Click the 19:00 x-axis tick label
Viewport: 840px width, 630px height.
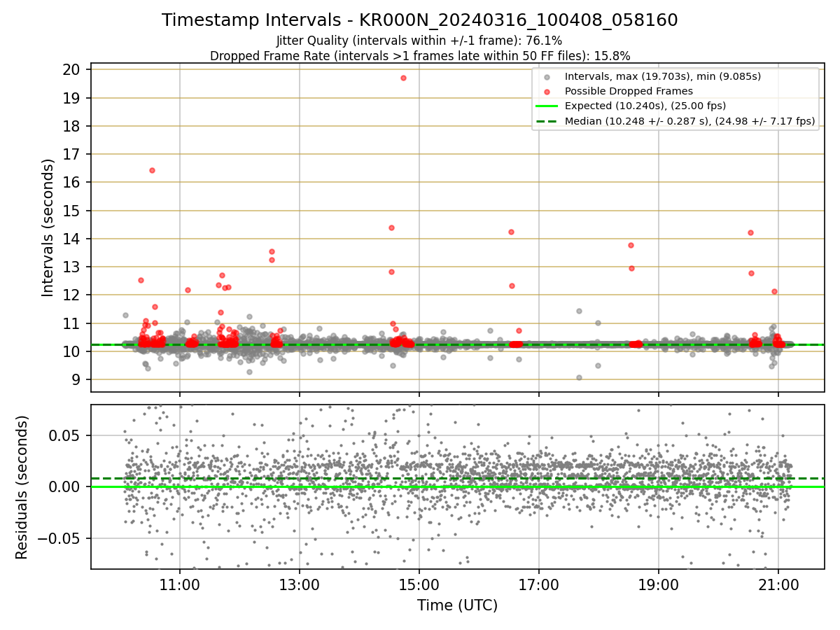click(x=659, y=584)
